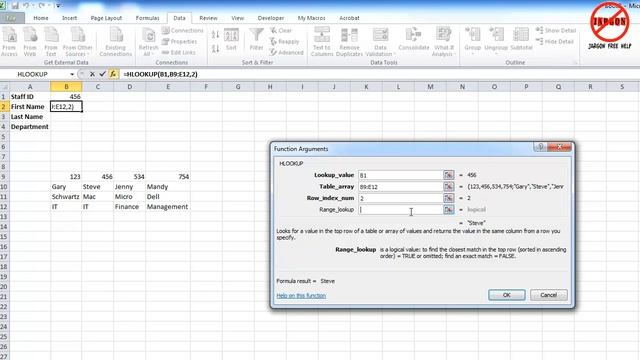Open the Name Box function dropdown
640x360 pixels.
(x=72, y=74)
